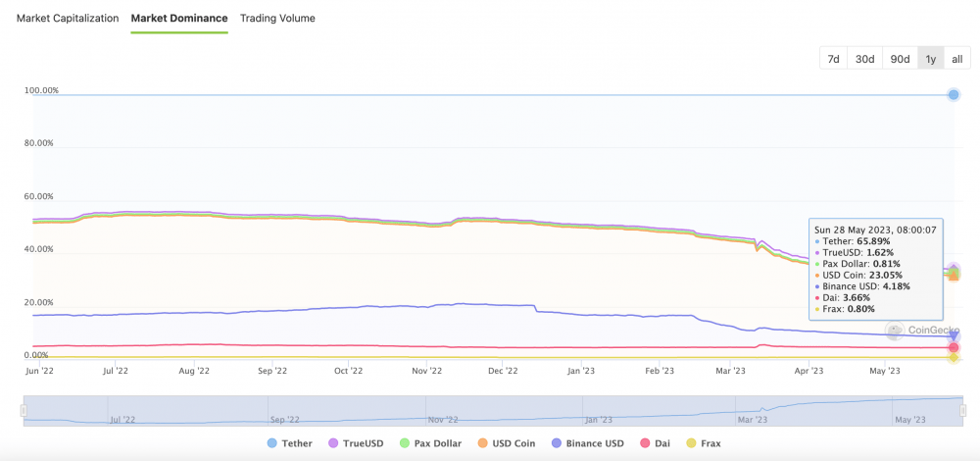The height and width of the screenshot is (461, 980).
Task: Click the left navigator range handle
Action: point(23,412)
